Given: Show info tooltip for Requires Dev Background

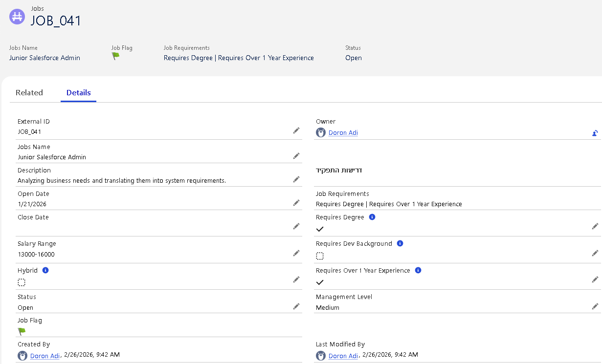Looking at the screenshot, I should [400, 243].
